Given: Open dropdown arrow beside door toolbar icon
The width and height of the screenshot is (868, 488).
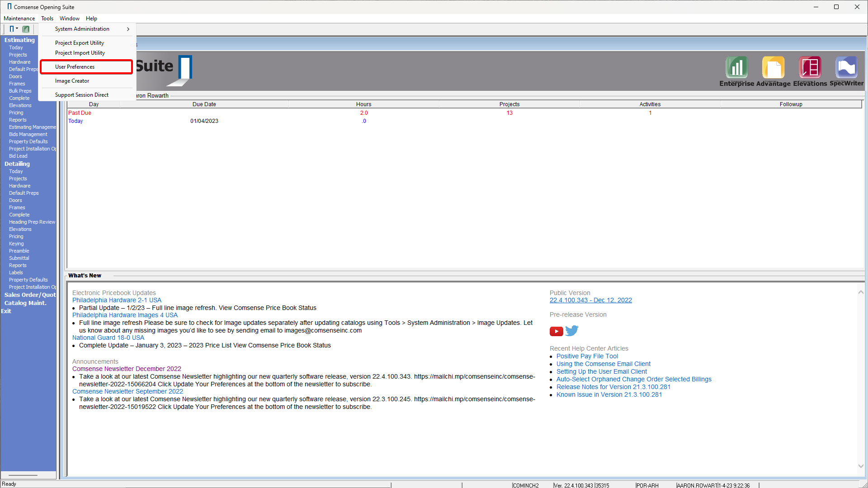Looking at the screenshot, I should pos(17,29).
